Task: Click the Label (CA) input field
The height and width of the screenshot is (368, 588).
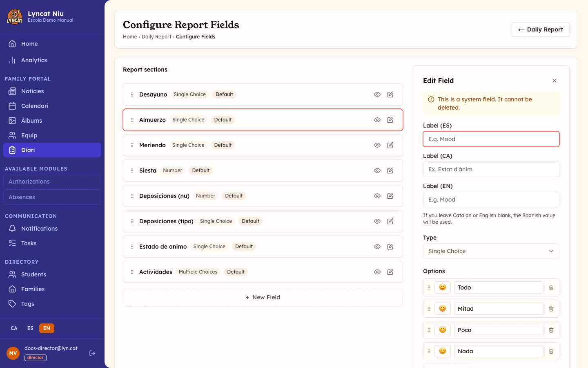Action: (x=491, y=169)
